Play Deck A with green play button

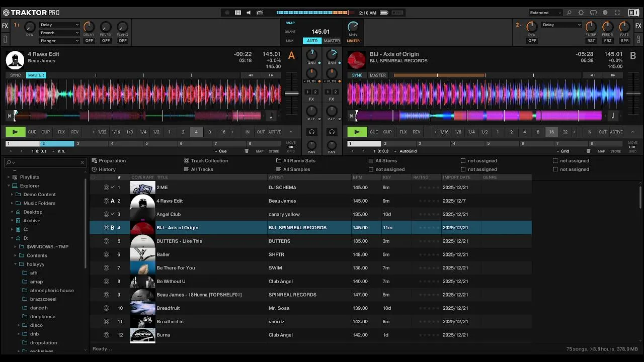point(15,132)
